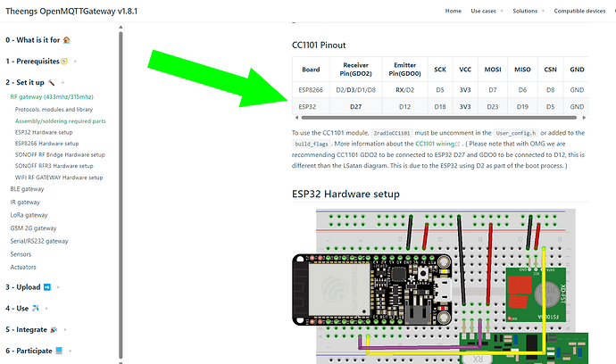The height and width of the screenshot is (364, 616).
Task: Select the 'RX/D2' emitter pin cell
Action: pyautogui.click(x=404, y=90)
